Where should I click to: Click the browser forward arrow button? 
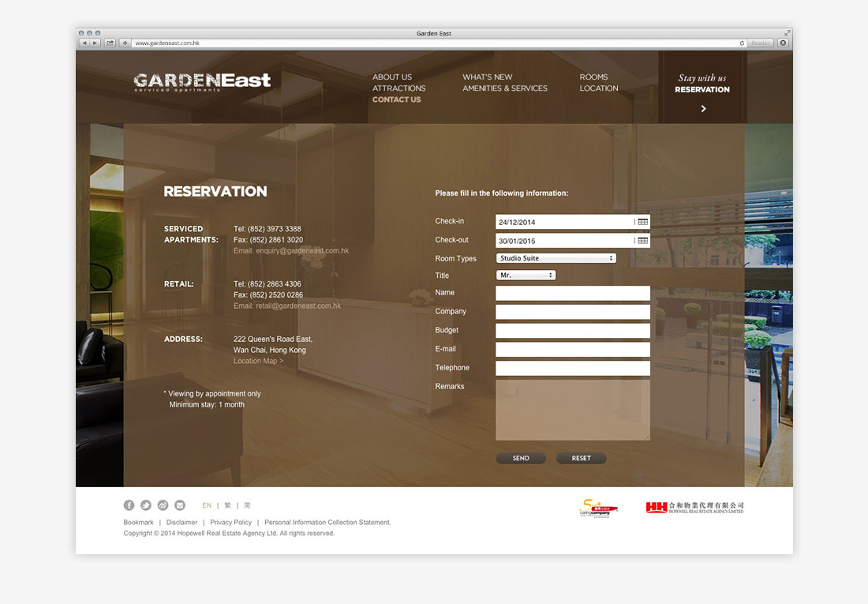pyautogui.click(x=95, y=43)
